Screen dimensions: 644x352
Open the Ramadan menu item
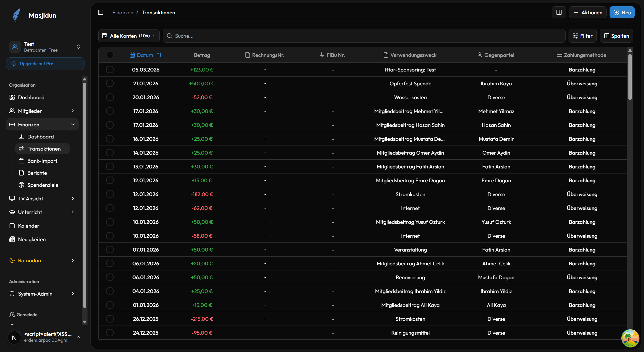pyautogui.click(x=29, y=261)
